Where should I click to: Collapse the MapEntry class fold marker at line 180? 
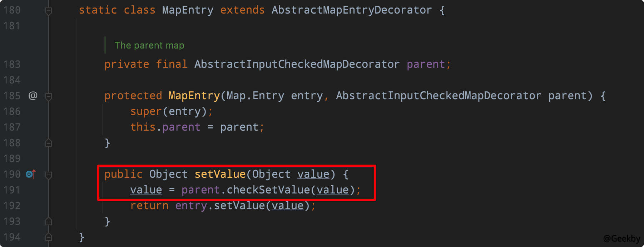click(x=49, y=11)
